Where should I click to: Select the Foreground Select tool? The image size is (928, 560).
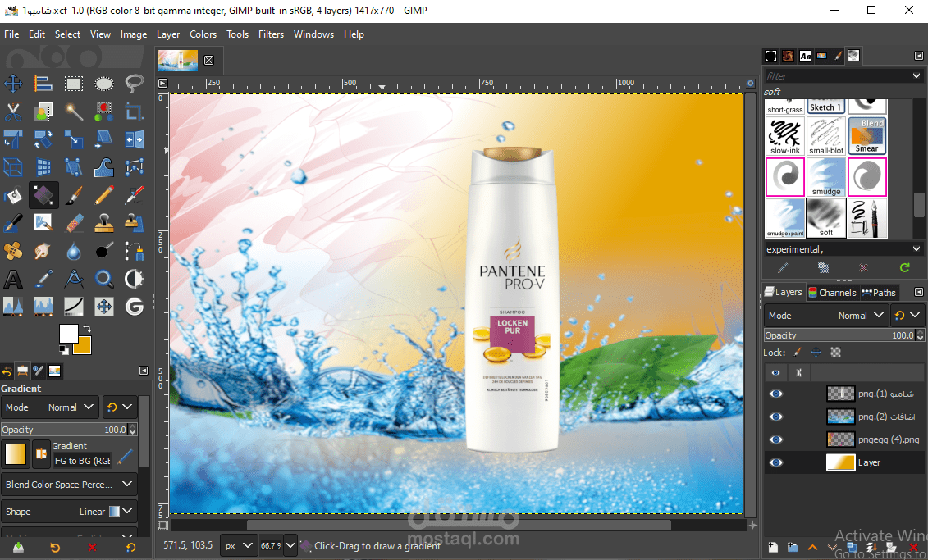(43, 112)
